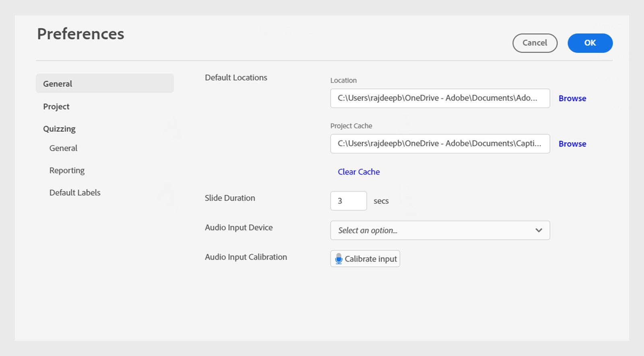Click the Project Cache path field
Image resolution: width=644 pixels, height=356 pixels.
(440, 144)
